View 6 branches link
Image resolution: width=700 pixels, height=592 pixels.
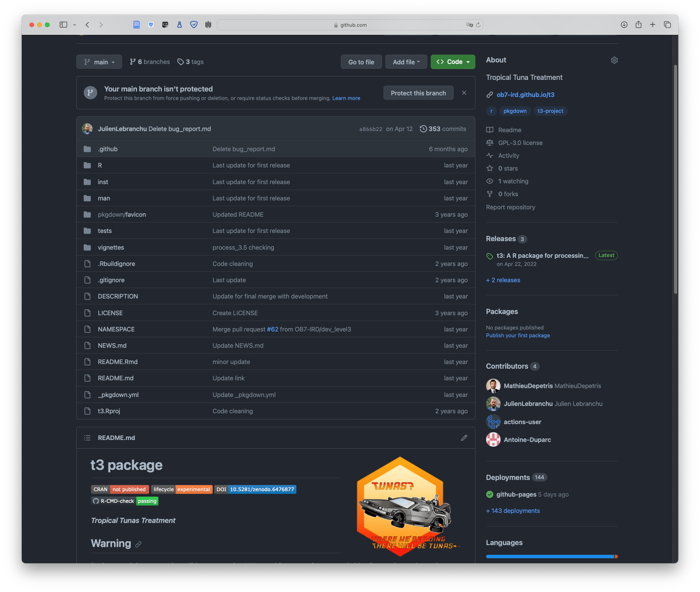150,62
